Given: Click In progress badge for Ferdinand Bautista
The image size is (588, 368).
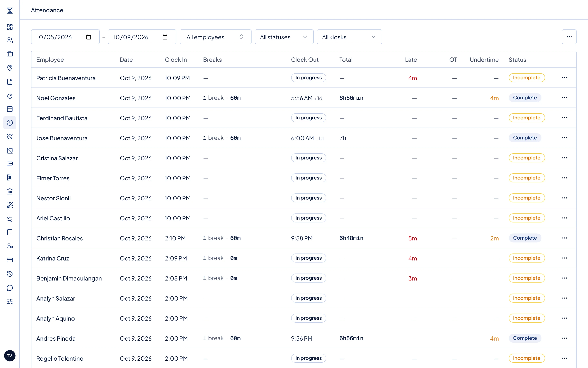Looking at the screenshot, I should [x=308, y=118].
